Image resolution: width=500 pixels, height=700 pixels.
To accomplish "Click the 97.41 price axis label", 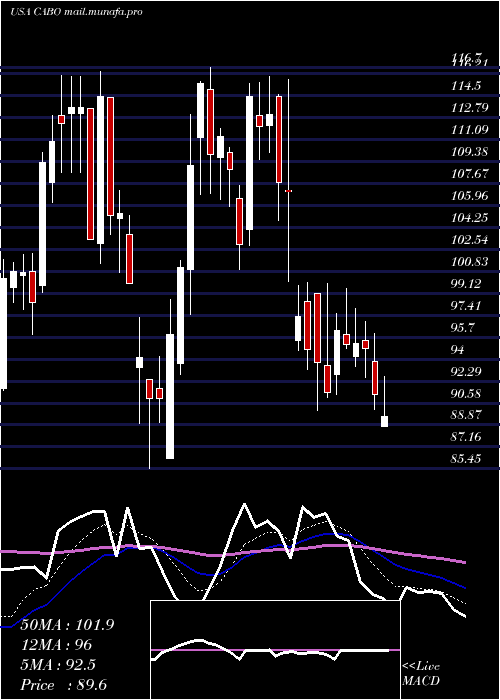I will pos(466,306).
